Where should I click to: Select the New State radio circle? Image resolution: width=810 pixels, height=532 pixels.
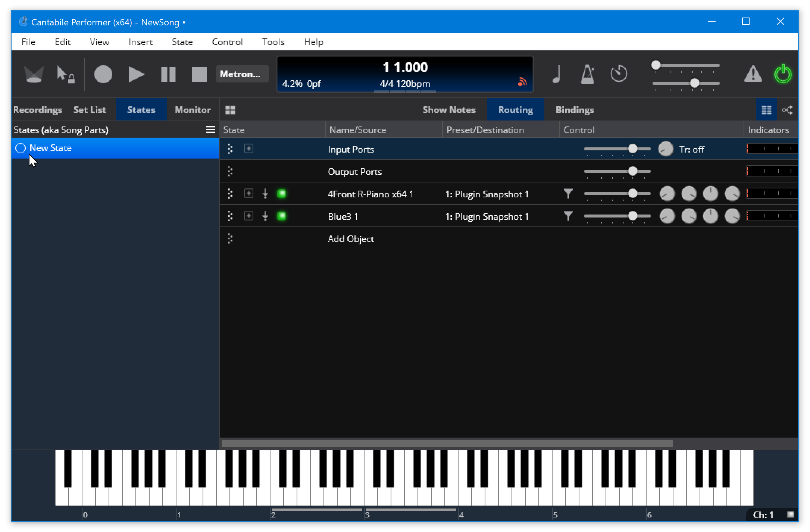coord(21,148)
